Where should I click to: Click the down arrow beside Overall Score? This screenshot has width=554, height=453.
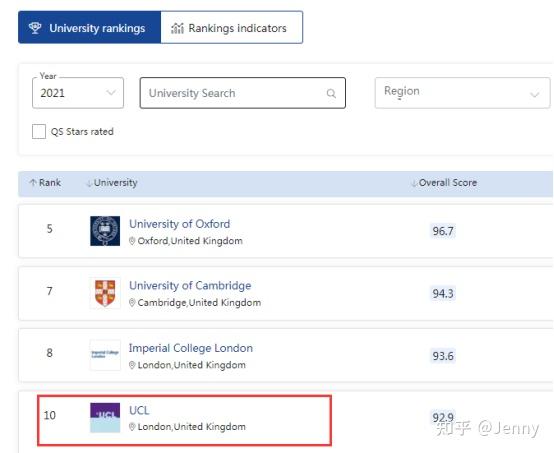(x=414, y=183)
